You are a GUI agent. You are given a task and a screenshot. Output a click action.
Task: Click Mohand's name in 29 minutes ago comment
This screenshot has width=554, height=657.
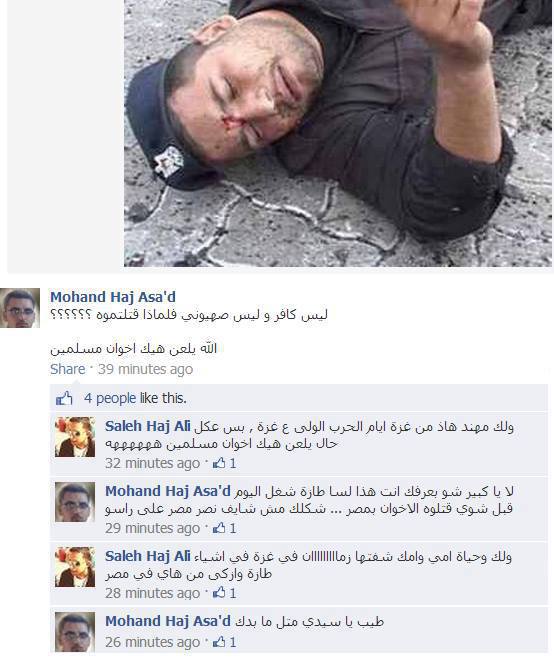[x=168, y=491]
